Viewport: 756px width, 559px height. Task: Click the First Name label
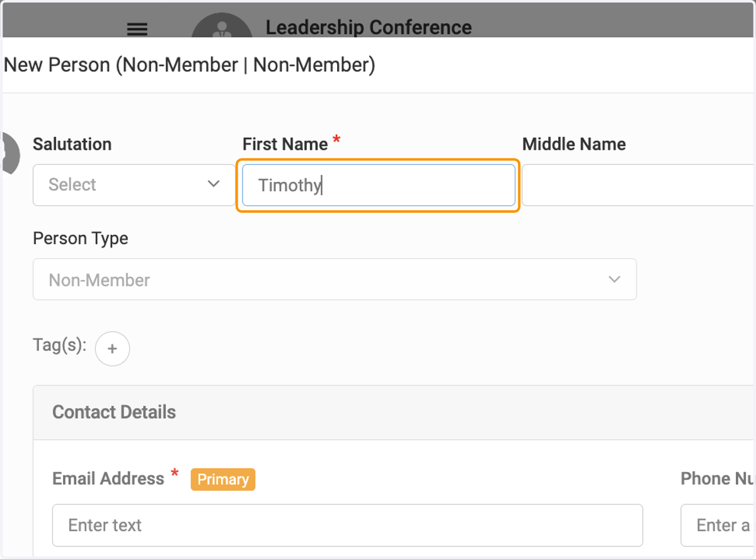(x=285, y=144)
